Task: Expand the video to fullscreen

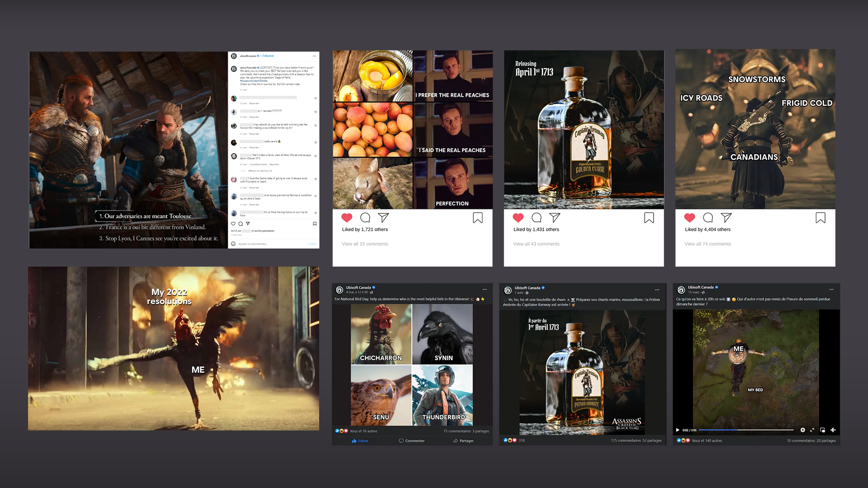Action: click(812, 430)
